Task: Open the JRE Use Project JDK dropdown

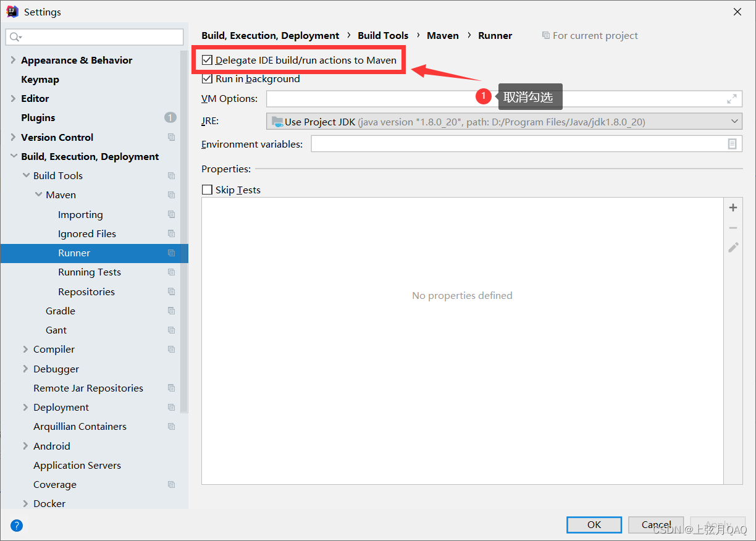Action: [504, 122]
